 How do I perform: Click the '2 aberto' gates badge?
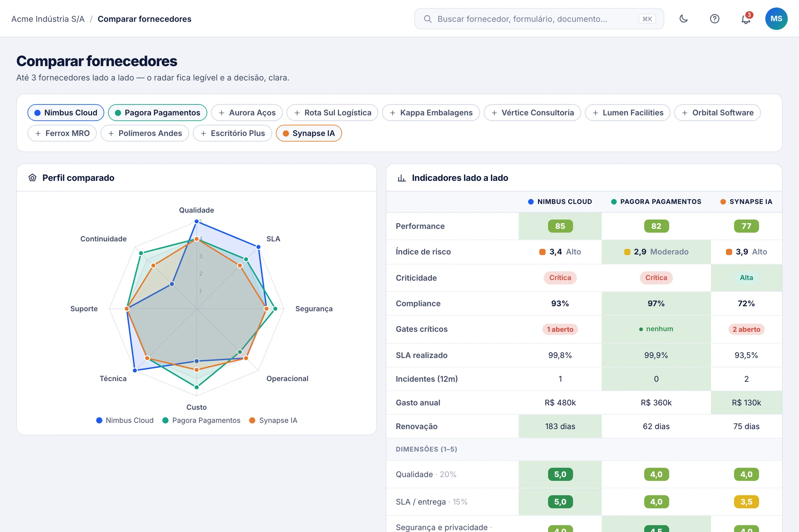click(x=746, y=329)
